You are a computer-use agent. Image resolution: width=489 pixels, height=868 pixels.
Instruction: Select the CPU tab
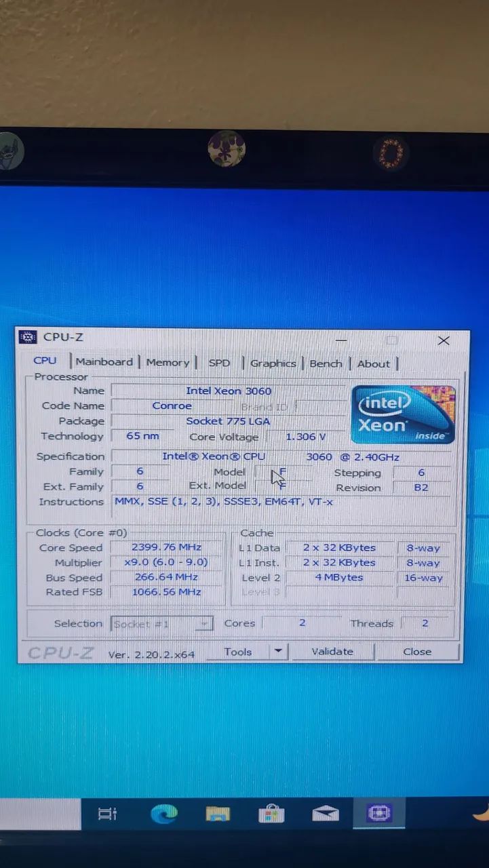pos(45,361)
